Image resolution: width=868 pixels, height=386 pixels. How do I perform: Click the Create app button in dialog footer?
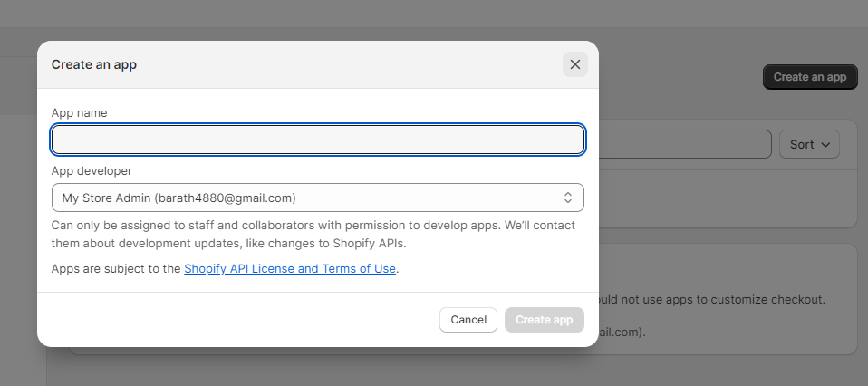coord(544,320)
